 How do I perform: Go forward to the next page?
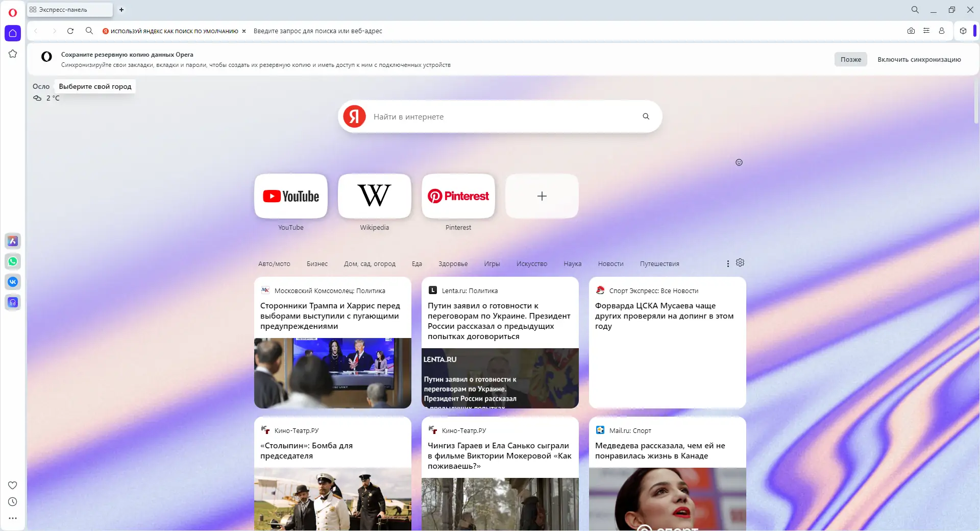pyautogui.click(x=54, y=31)
